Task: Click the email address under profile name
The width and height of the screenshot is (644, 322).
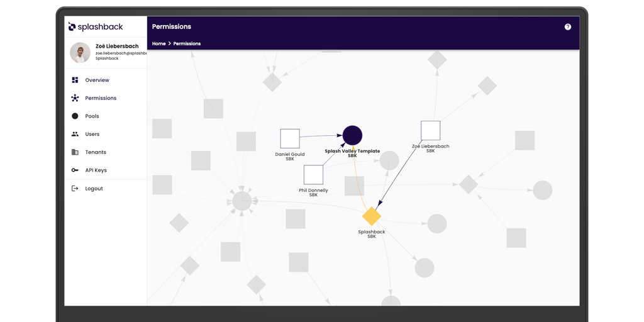Action: pos(121,53)
